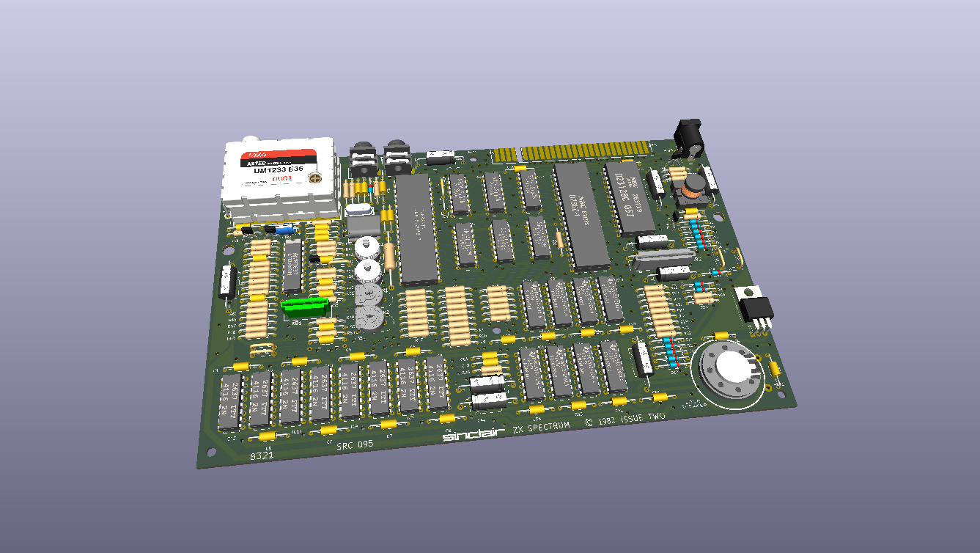Click the ZX SPECTRUM silkscreen text
Screen dimensions: 980x553
tap(541, 428)
